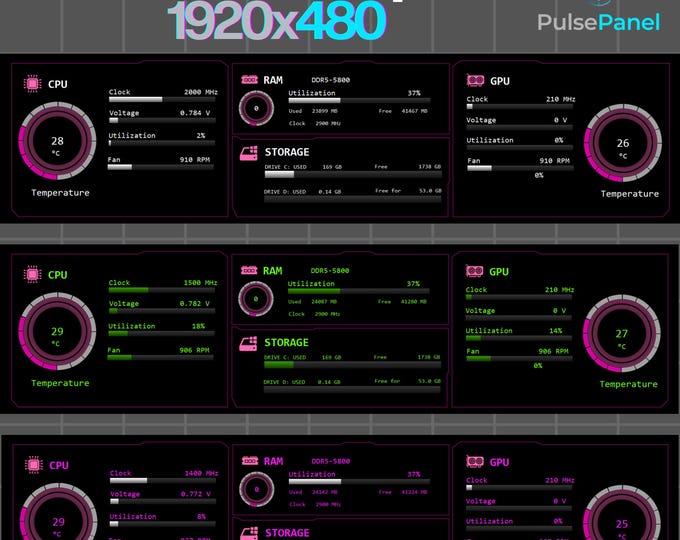Click the white 'Temperature' label under the CPU gauge

(x=60, y=193)
